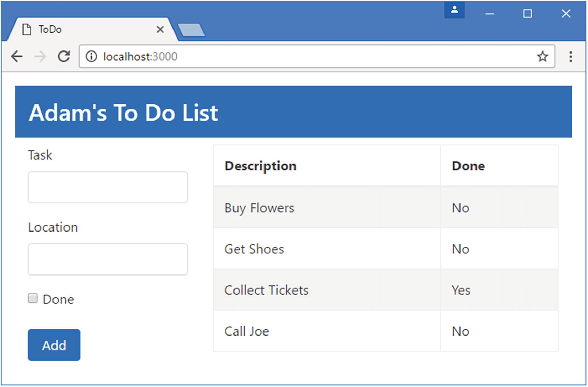Click the Call Joe entry

click(x=246, y=331)
